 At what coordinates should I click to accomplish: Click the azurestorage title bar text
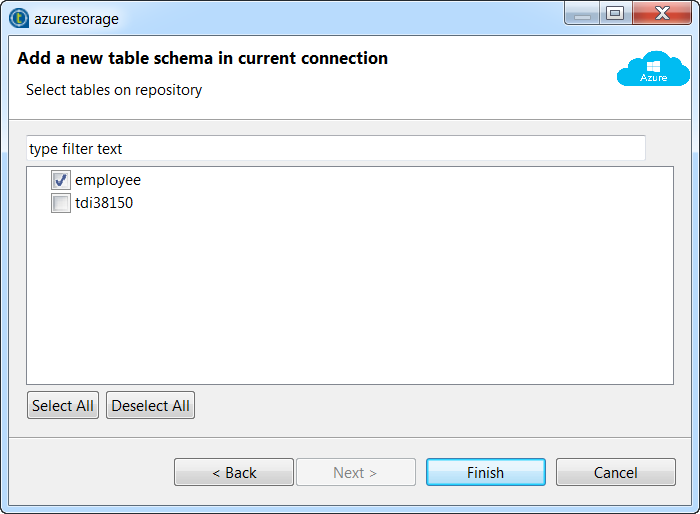click(76, 19)
